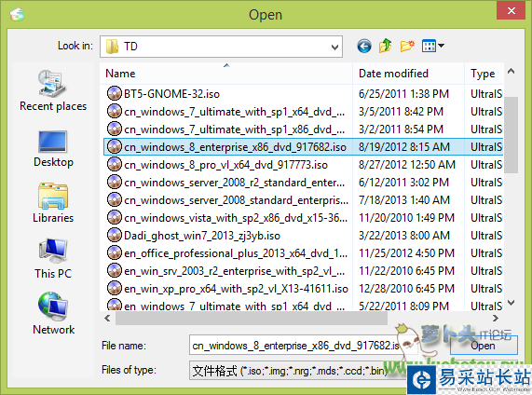Open Recent places in the sidebar

pyautogui.click(x=53, y=90)
